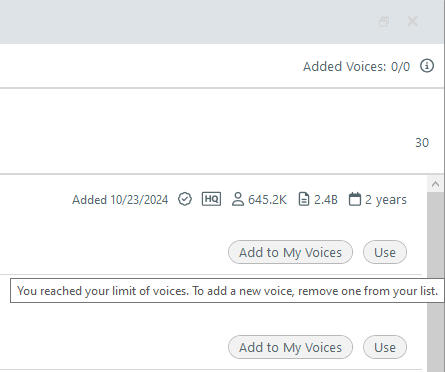This screenshot has height=372, width=445.
Task: Click the Added Voices: 0/0 label
Action: point(356,67)
